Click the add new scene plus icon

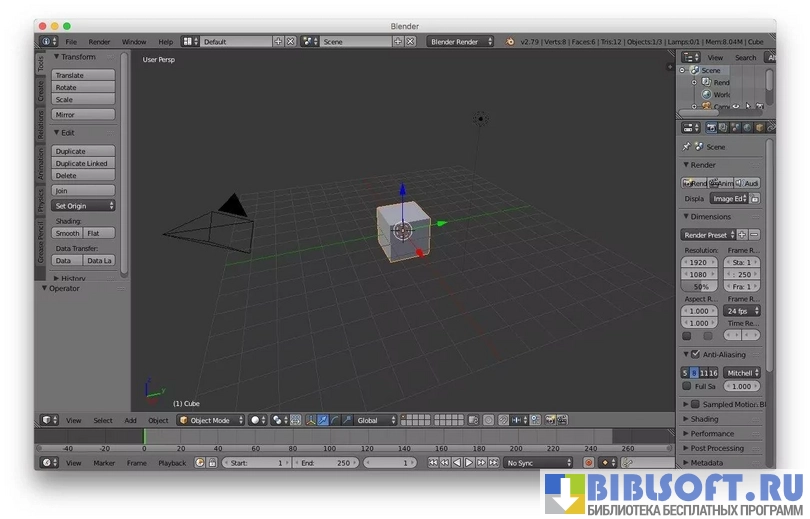397,42
